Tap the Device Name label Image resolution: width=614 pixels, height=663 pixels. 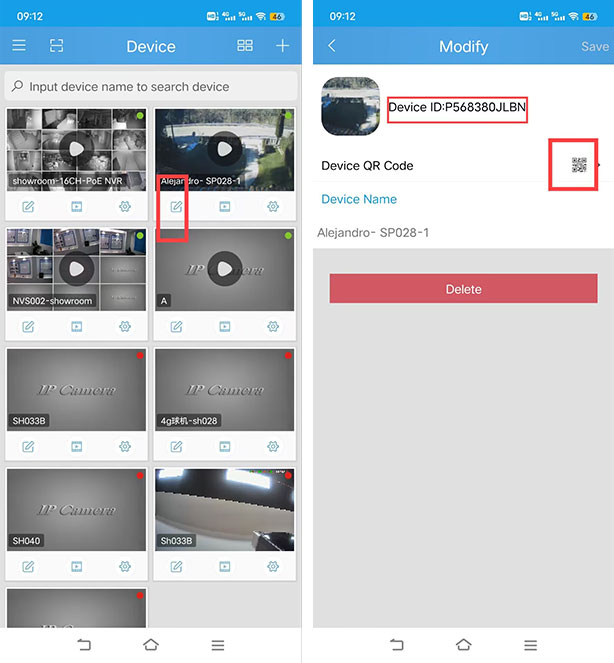pyautogui.click(x=359, y=199)
